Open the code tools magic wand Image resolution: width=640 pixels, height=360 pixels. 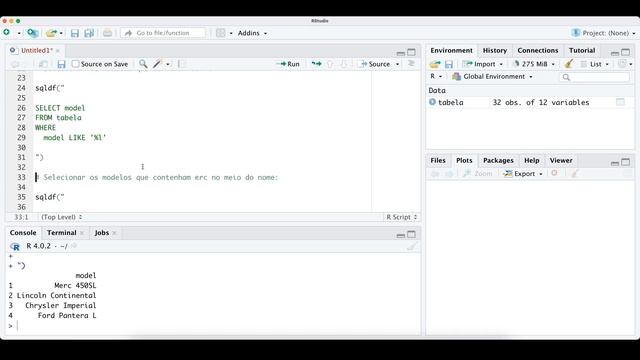157,64
